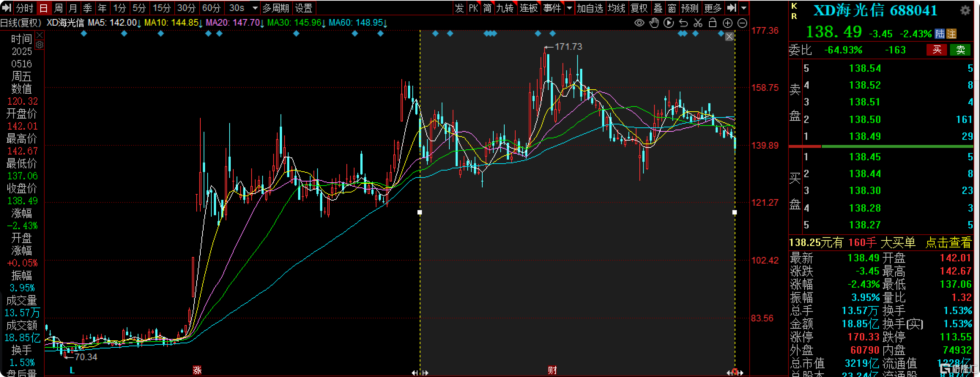Expand the dropdown arrow after 30s period
Viewport: 980px width, 377px height.
(x=255, y=8)
